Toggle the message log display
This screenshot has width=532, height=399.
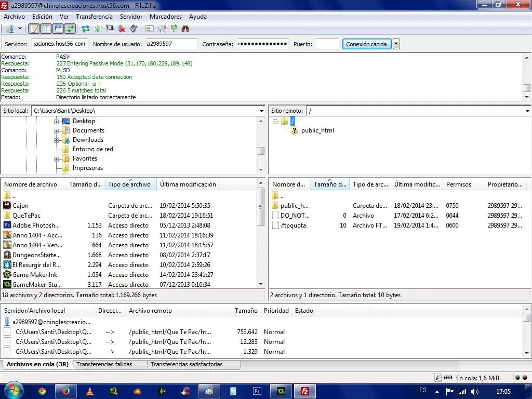coord(34,29)
